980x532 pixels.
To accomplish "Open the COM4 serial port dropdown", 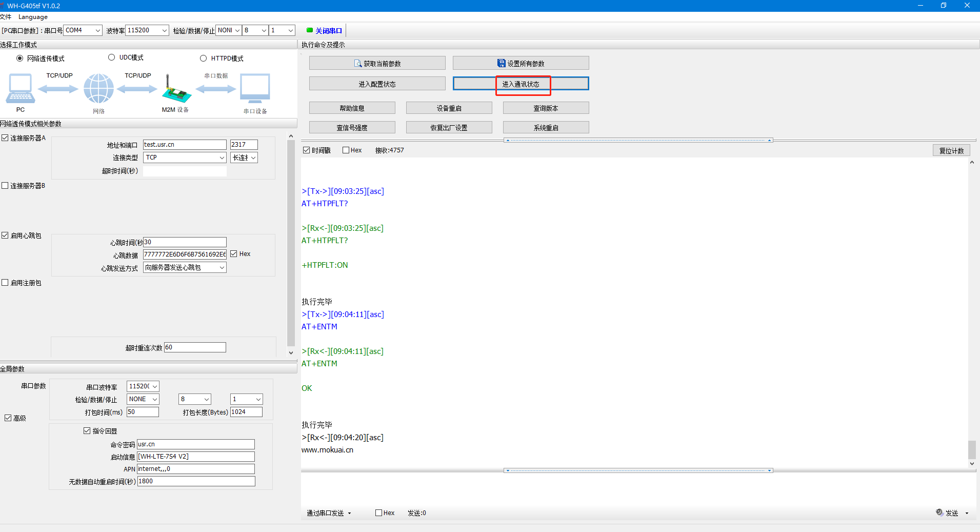I will pyautogui.click(x=97, y=30).
